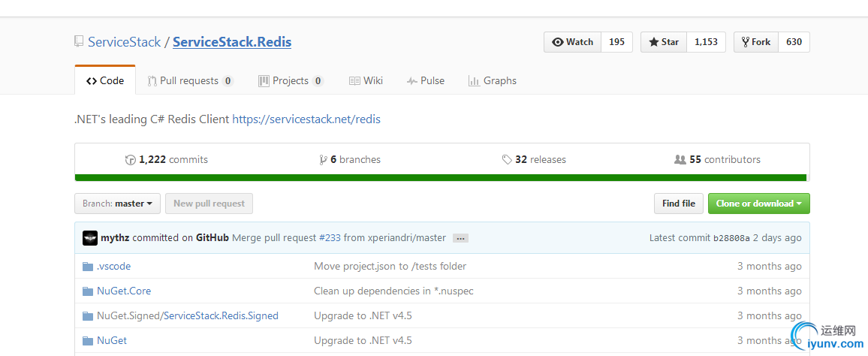
Task: View the 195 watchers count
Action: point(616,42)
